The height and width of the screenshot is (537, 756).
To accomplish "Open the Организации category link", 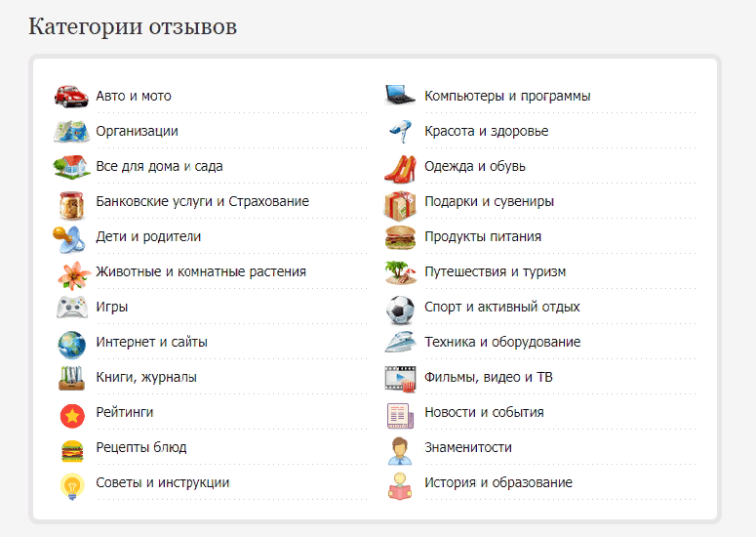I will click(137, 132).
